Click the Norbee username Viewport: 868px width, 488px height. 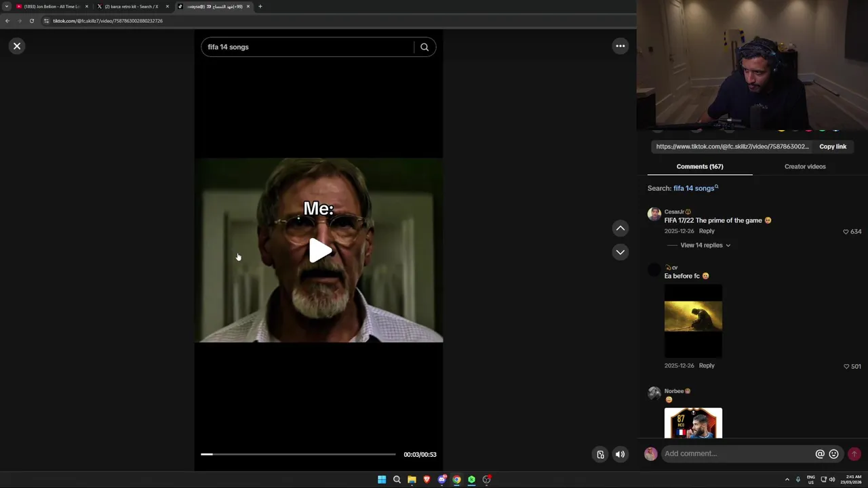pos(674,391)
